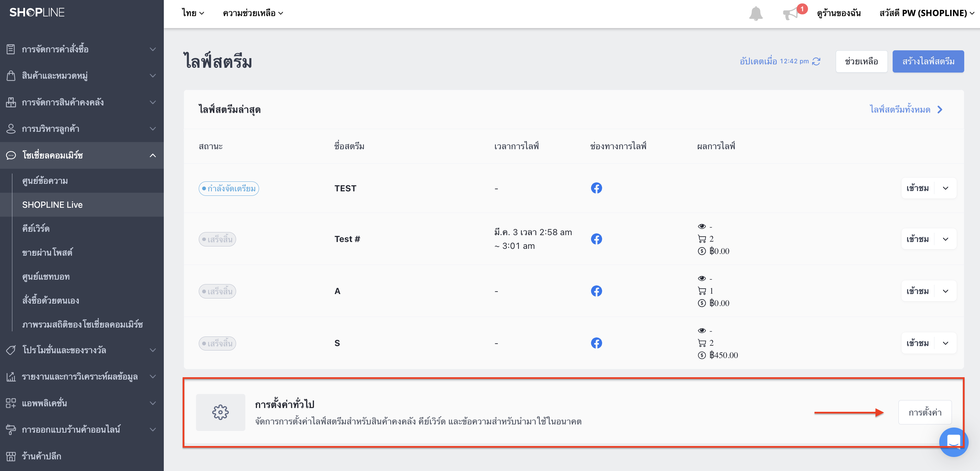
Task: Click เข้าชม button for TEST stream
Action: click(918, 188)
